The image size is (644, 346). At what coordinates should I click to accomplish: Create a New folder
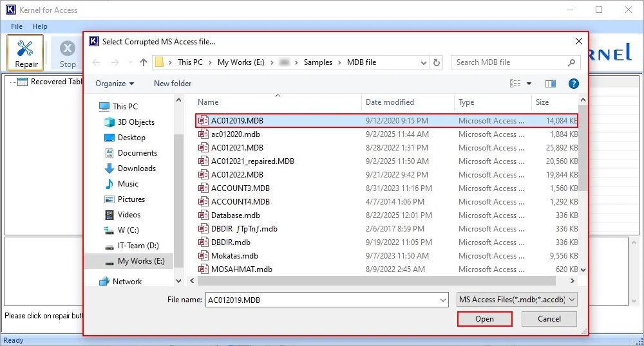[173, 84]
